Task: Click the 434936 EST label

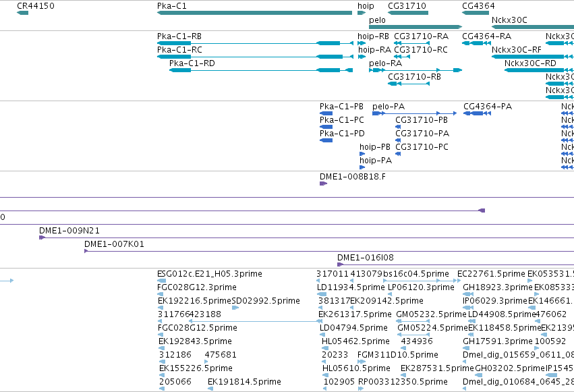Action: point(417,341)
